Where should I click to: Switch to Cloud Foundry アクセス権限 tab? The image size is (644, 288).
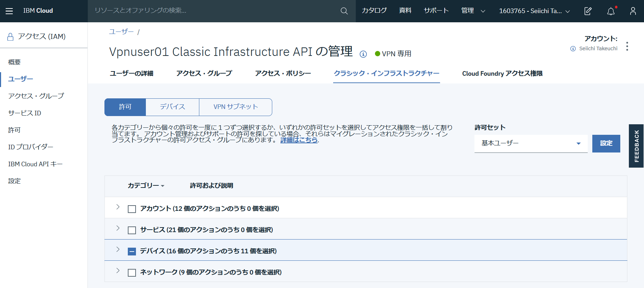coord(502,73)
